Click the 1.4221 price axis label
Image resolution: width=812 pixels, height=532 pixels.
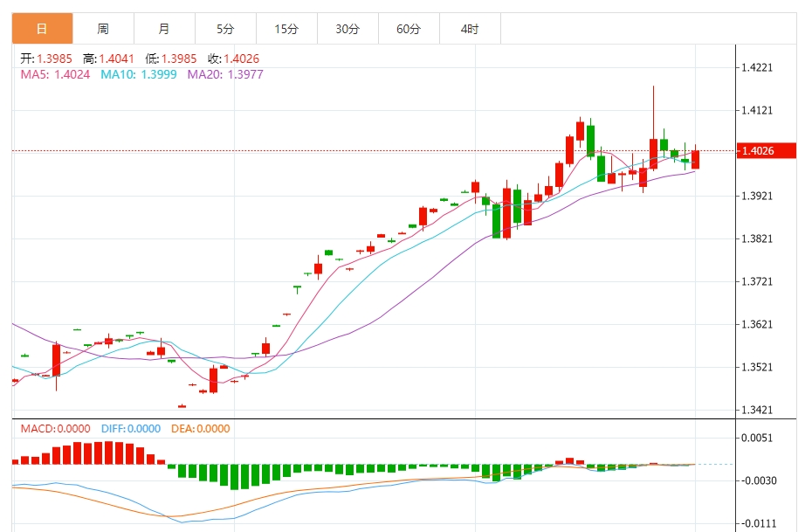[x=757, y=67]
